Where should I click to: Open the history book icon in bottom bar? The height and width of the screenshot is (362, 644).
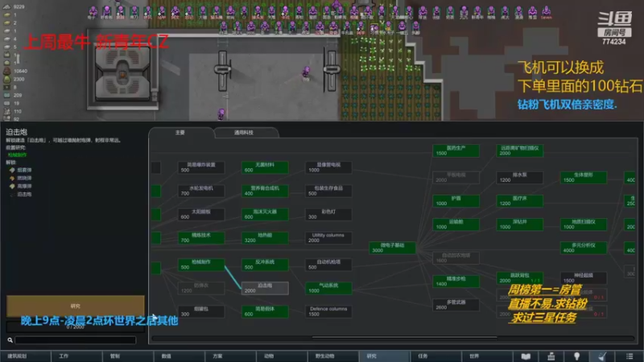526,356
